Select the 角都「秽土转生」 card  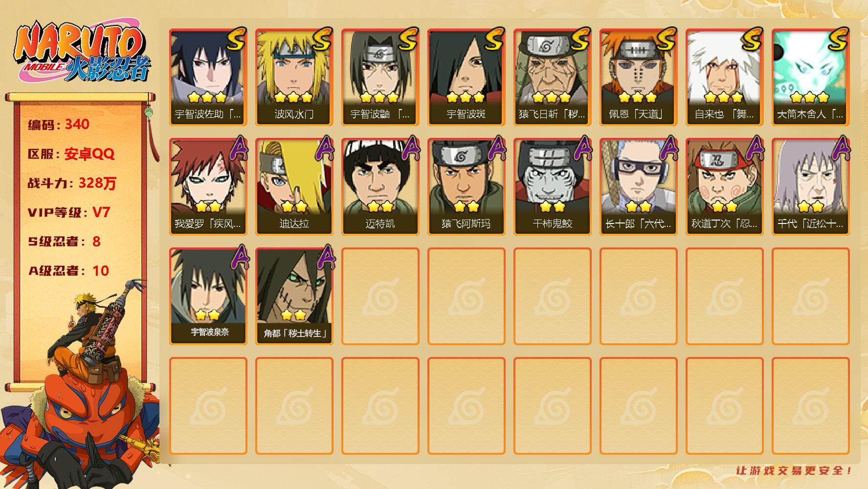point(294,296)
